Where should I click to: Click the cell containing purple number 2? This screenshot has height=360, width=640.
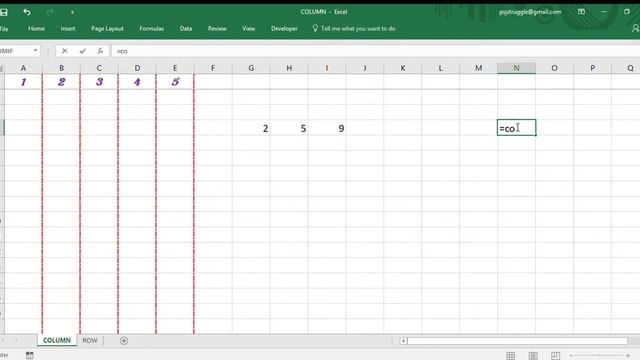click(x=61, y=82)
